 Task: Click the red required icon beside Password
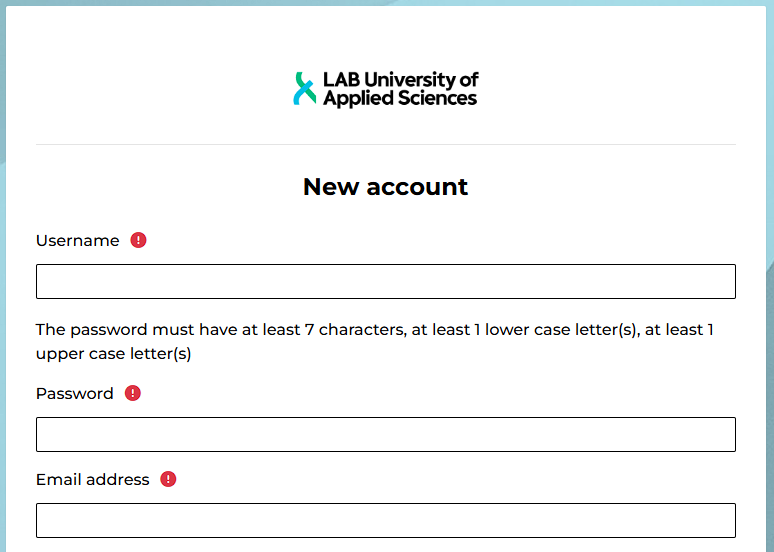(133, 393)
